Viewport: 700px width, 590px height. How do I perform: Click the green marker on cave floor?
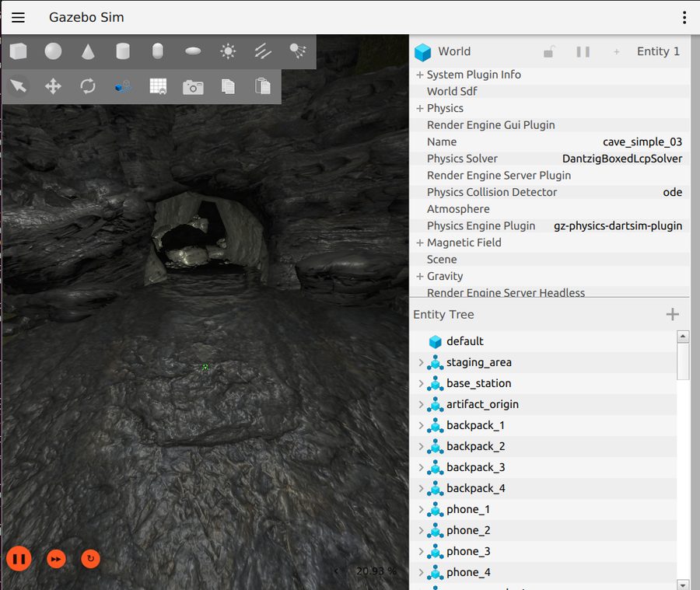205,367
